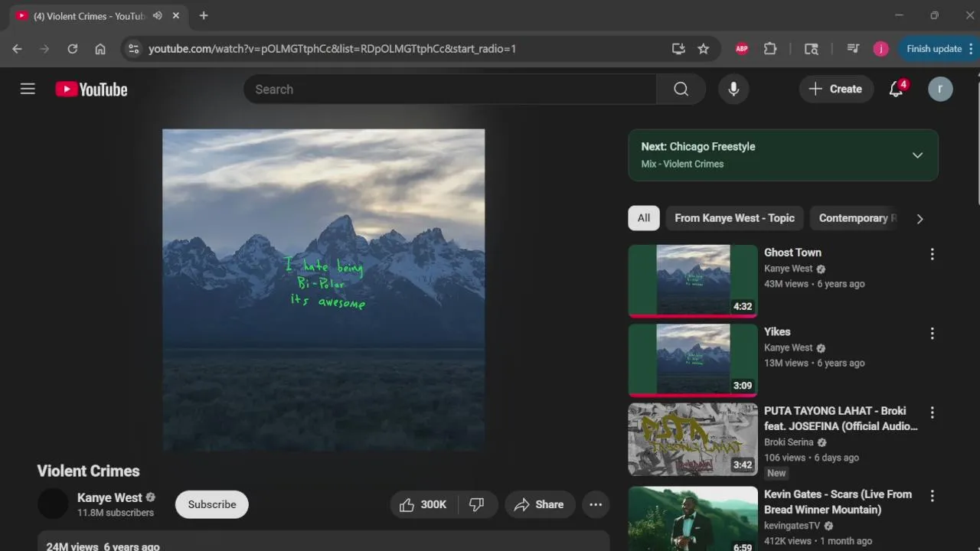The width and height of the screenshot is (980, 551).
Task: Go to YouTube home via logo
Action: tap(91, 90)
